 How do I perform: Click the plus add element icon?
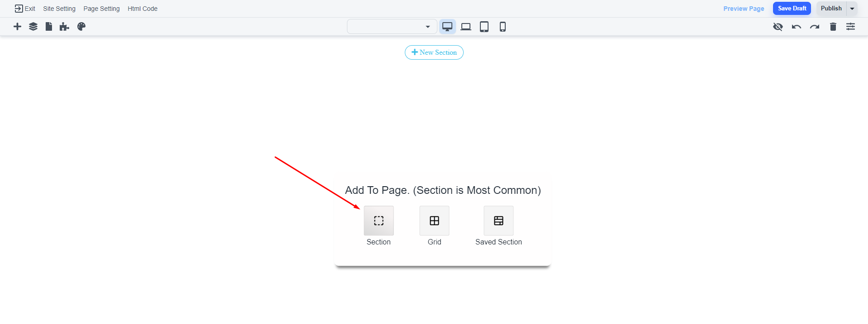click(17, 27)
